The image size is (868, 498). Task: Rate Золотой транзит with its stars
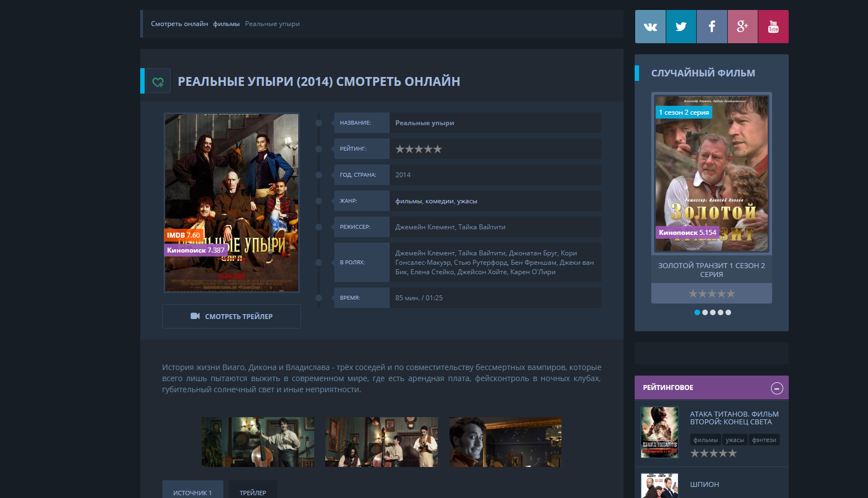pyautogui.click(x=712, y=294)
